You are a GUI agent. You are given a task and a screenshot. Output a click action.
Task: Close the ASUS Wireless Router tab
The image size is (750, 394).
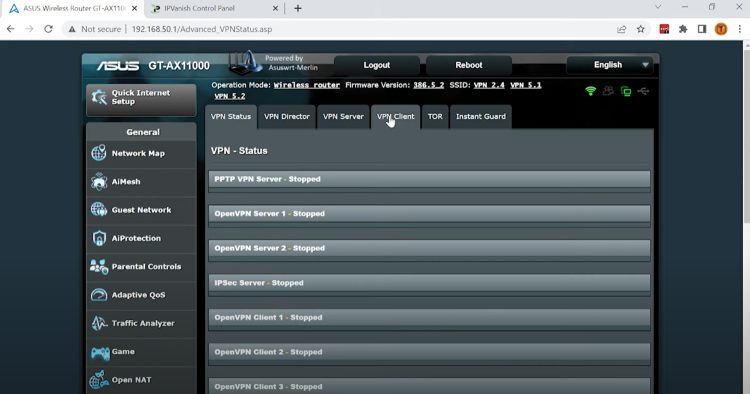coord(134,9)
